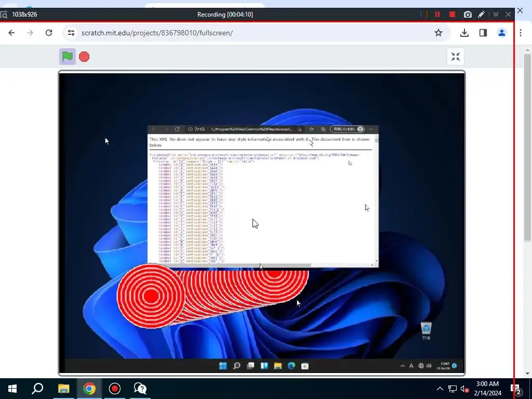The width and height of the screenshot is (532, 399).
Task: Click the Edge icon in the stage's Windows 11 taskbar
Action: (x=291, y=366)
